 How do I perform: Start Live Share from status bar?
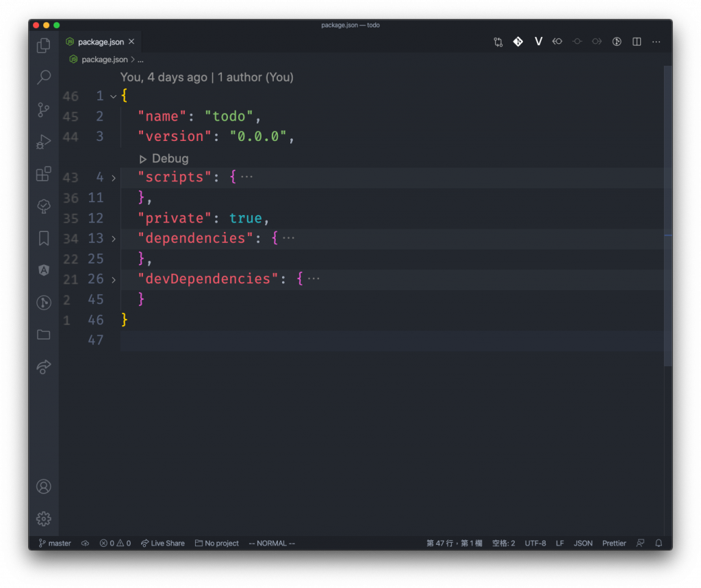click(x=163, y=544)
